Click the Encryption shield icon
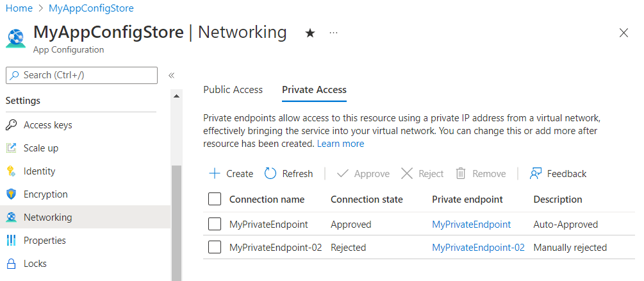Screen dimensions: 644x281 (x=11, y=194)
